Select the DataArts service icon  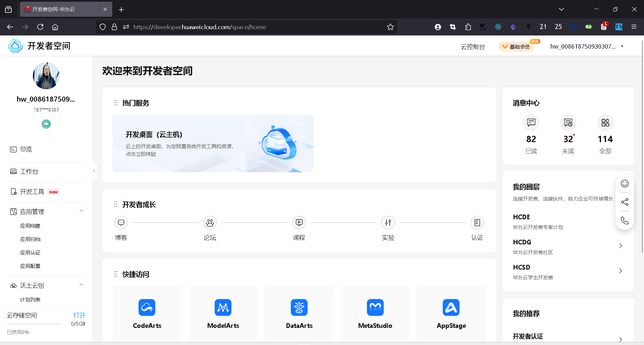point(299,307)
